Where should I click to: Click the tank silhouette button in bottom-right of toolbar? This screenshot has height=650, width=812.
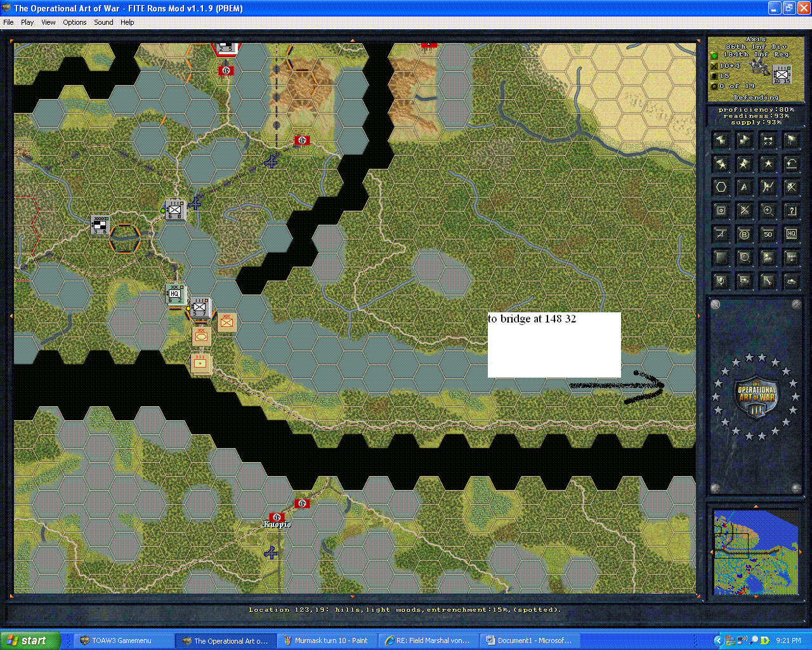[x=791, y=281]
